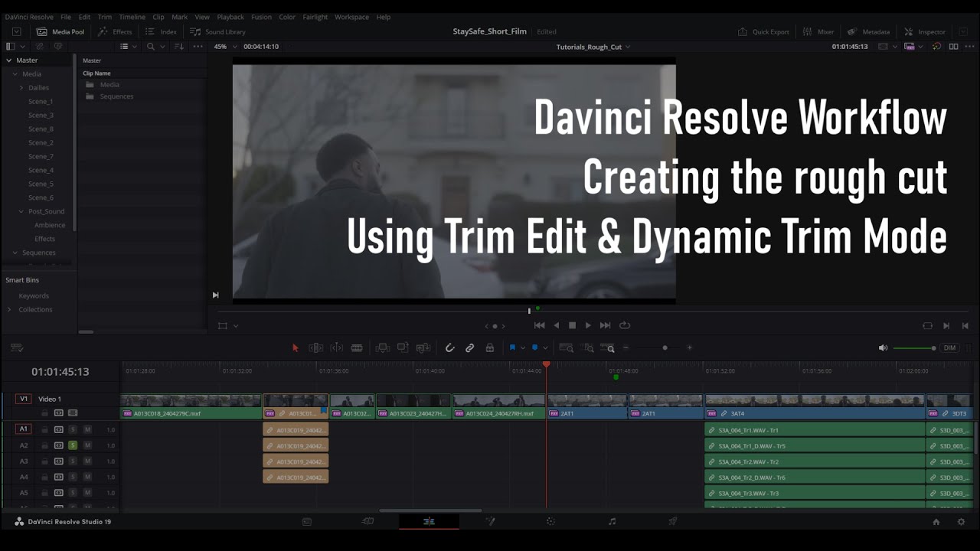The width and height of the screenshot is (980, 551).
Task: Open the Trim menu
Action: pyautogui.click(x=104, y=17)
